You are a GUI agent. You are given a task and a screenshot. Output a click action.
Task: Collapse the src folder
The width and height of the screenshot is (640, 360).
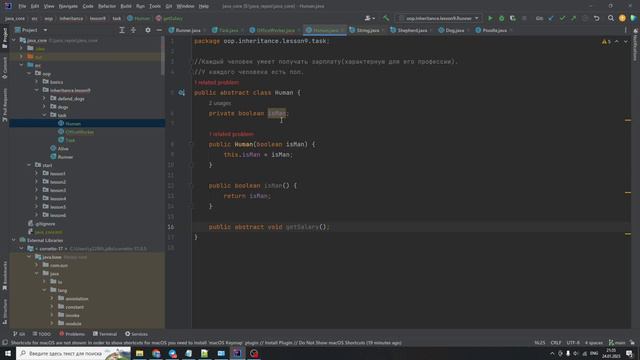[x=22, y=65]
